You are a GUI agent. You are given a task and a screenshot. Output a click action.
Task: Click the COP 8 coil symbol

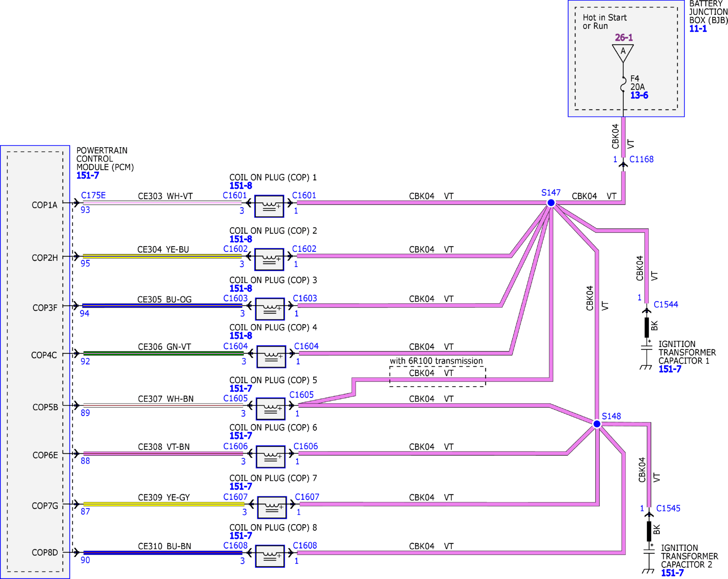[270, 556]
